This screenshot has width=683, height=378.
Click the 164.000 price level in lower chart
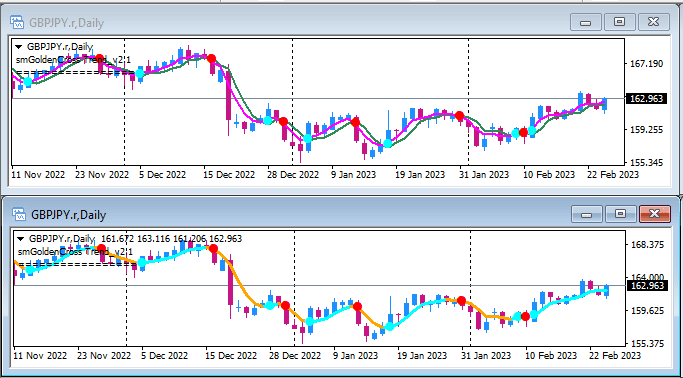[x=648, y=277]
